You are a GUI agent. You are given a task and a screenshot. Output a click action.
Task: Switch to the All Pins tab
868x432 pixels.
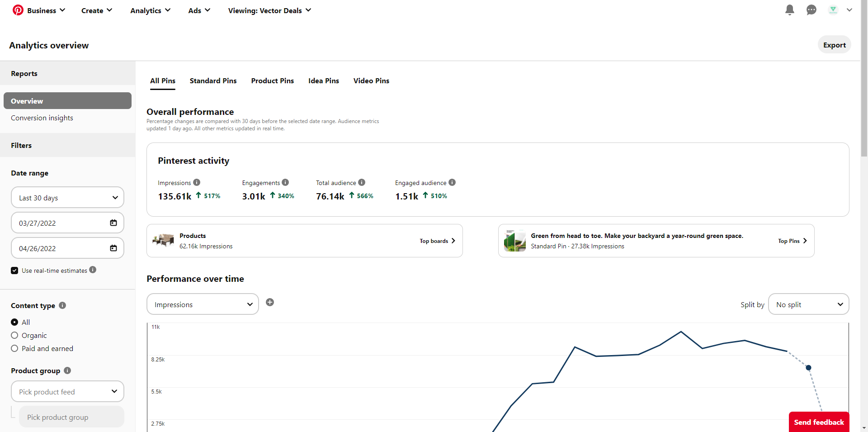tap(163, 81)
